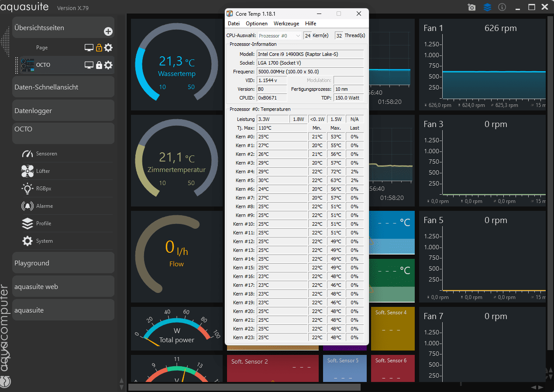Open the Hilfe menu in Core Temp
This screenshot has width=554, height=392.
click(x=311, y=24)
